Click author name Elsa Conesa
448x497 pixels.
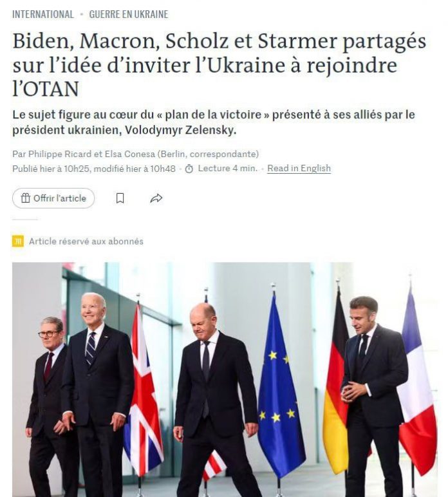(x=129, y=154)
